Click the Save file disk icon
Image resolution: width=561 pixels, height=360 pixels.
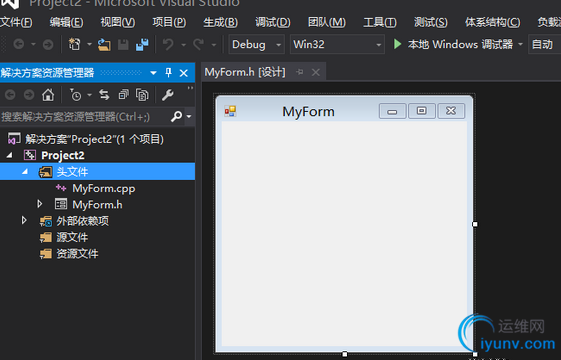pyautogui.click(x=123, y=45)
